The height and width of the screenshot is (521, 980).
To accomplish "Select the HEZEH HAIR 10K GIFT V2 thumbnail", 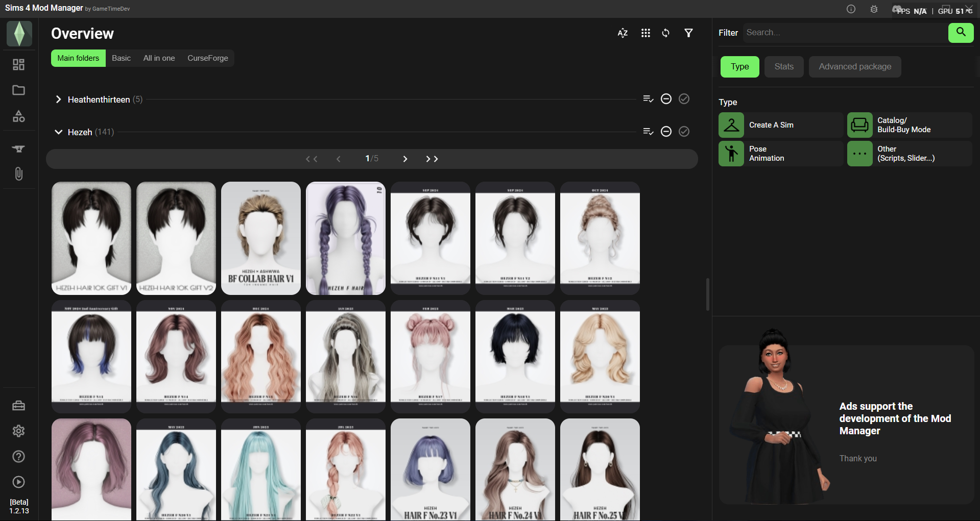I will pyautogui.click(x=176, y=238).
